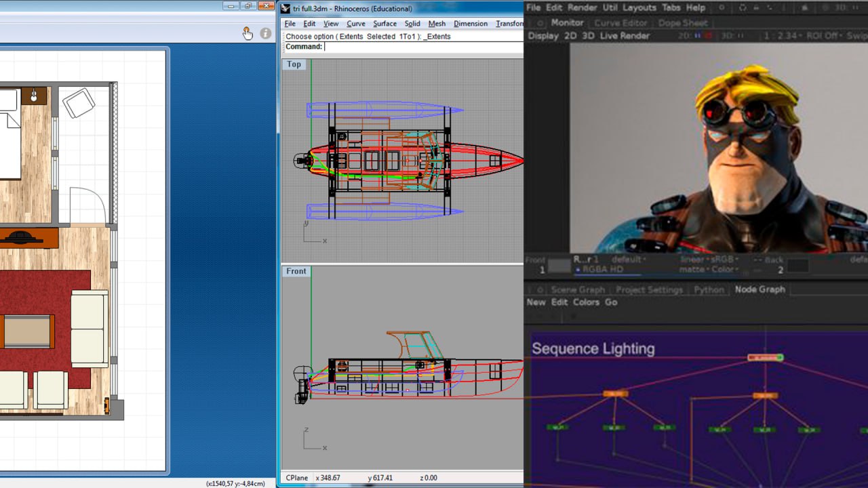This screenshot has height=488, width=868.
Task: Switch to the Python tab
Action: [x=709, y=289]
